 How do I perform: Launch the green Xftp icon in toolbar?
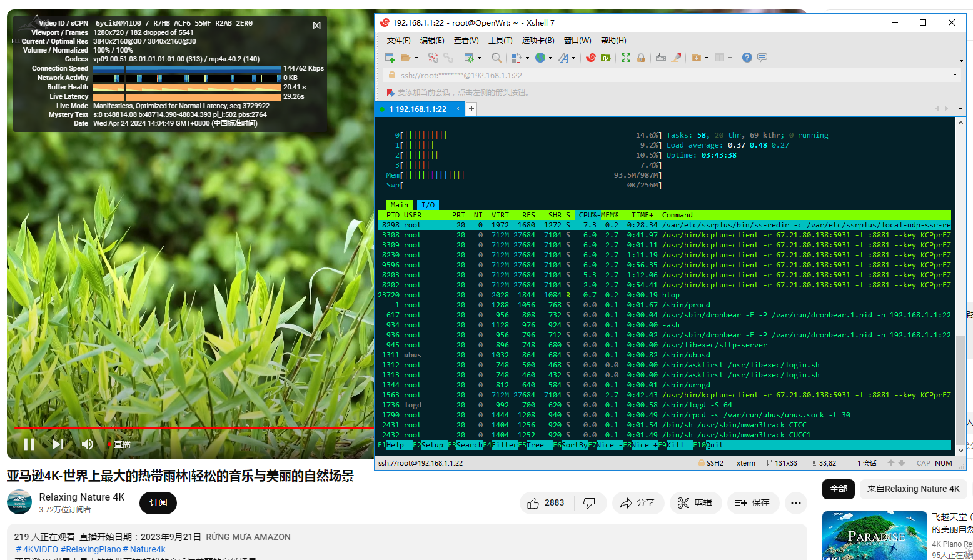pos(605,57)
